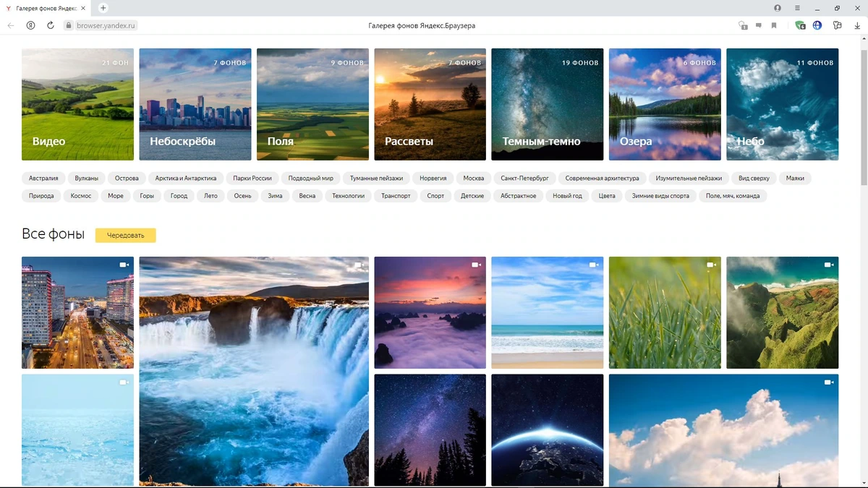Select the Галерея фонов Яндекс.Браузера tab
The image size is (868, 488).
pyautogui.click(x=47, y=8)
